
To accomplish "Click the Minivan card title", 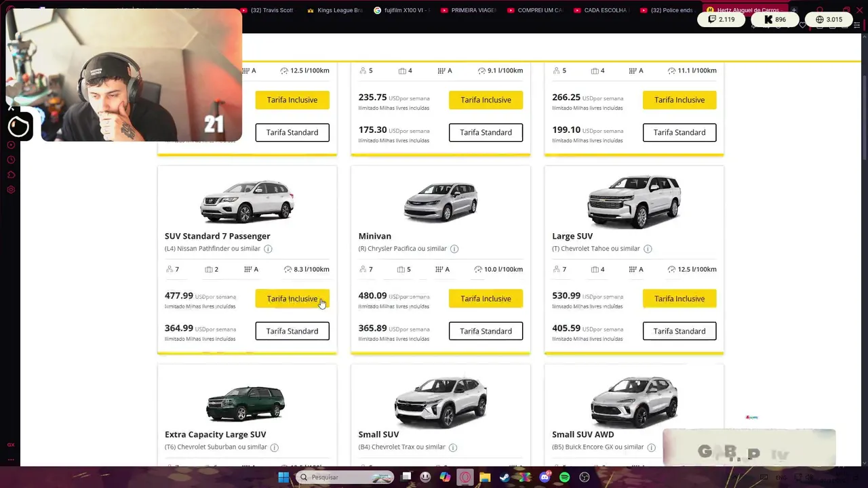I will tap(375, 236).
